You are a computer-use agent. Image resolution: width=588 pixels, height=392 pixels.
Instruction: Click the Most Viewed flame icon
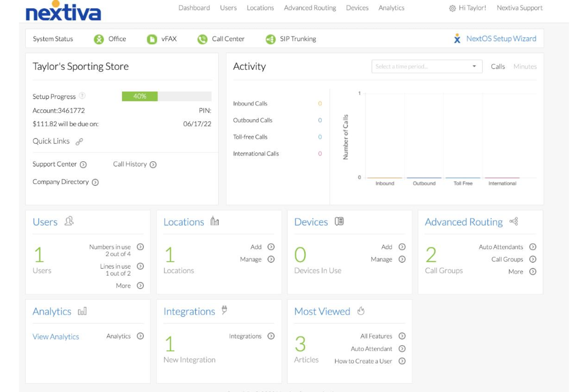tap(361, 311)
